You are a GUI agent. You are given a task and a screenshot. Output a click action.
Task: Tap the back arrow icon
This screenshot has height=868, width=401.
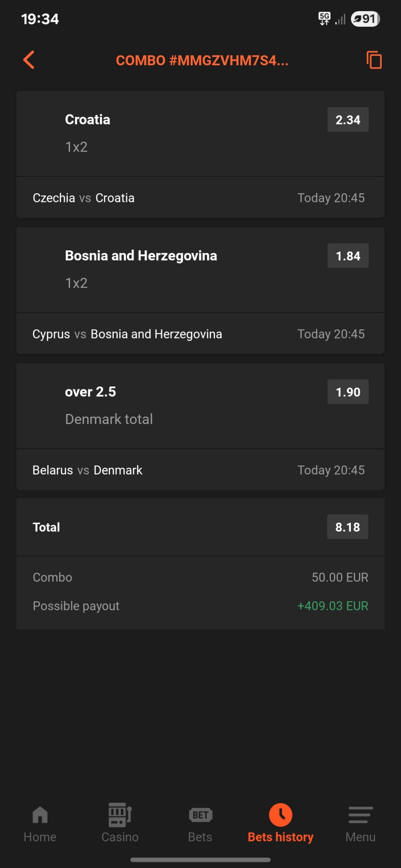[29, 60]
